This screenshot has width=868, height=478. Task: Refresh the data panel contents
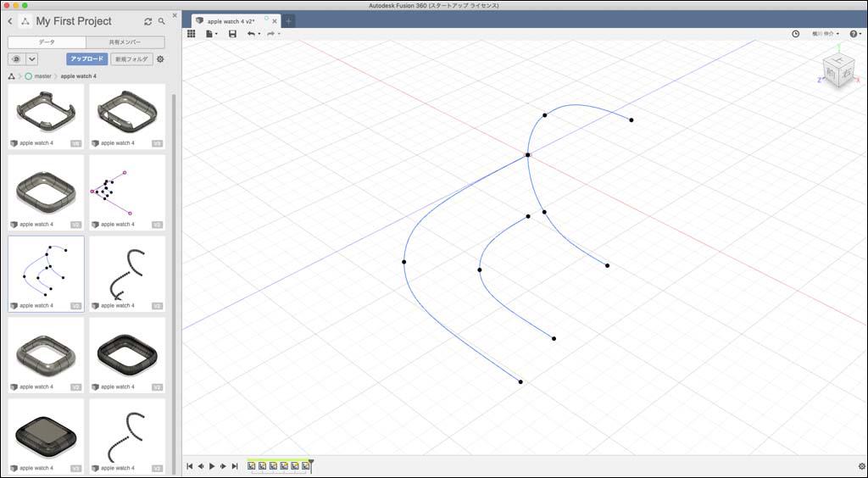[147, 21]
